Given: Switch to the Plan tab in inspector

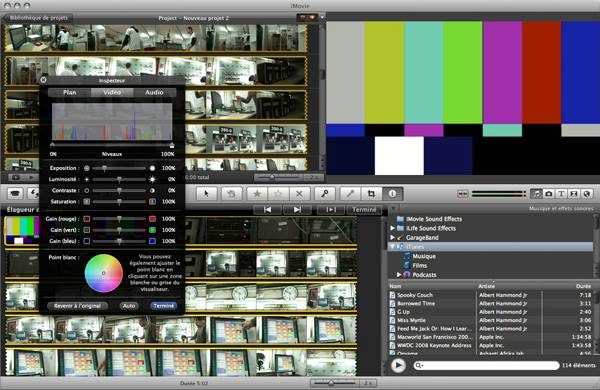Looking at the screenshot, I should (x=70, y=93).
